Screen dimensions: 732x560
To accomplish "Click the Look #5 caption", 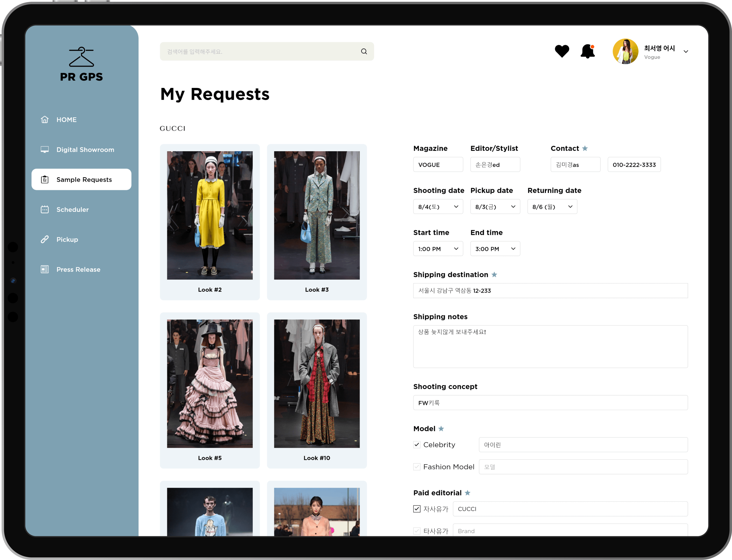I will [x=210, y=458].
